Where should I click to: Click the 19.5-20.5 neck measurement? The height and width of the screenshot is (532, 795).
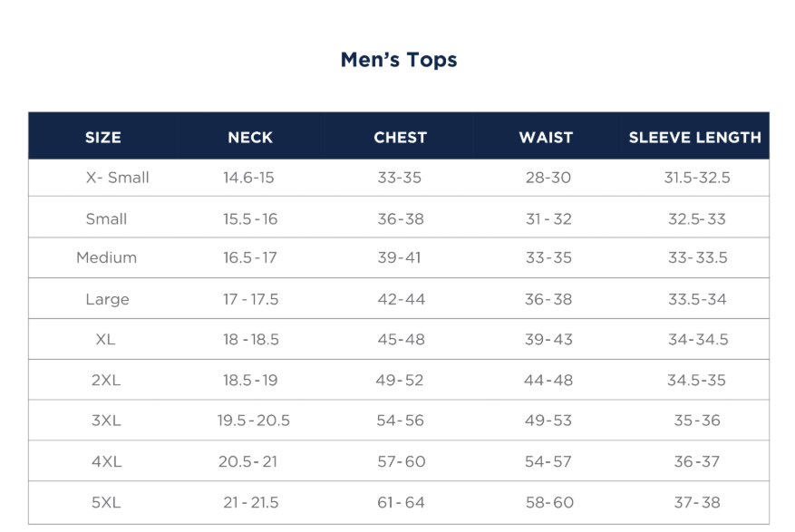tap(254, 421)
